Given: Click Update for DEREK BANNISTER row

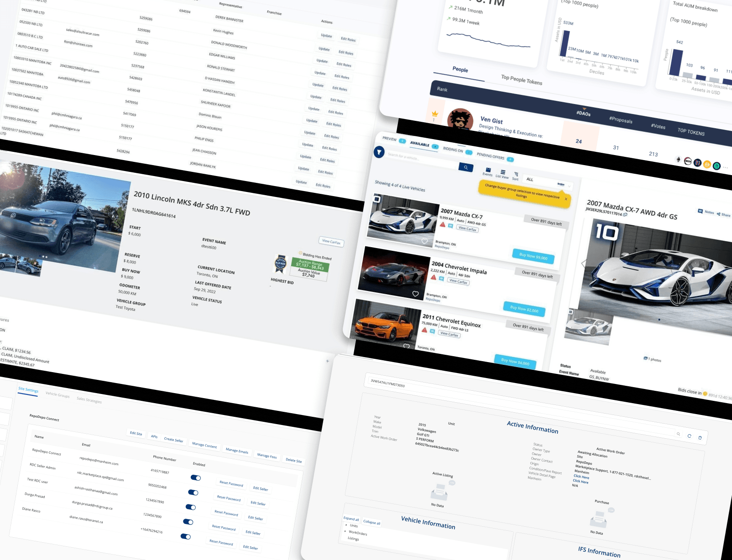Looking at the screenshot, I should tap(326, 36).
